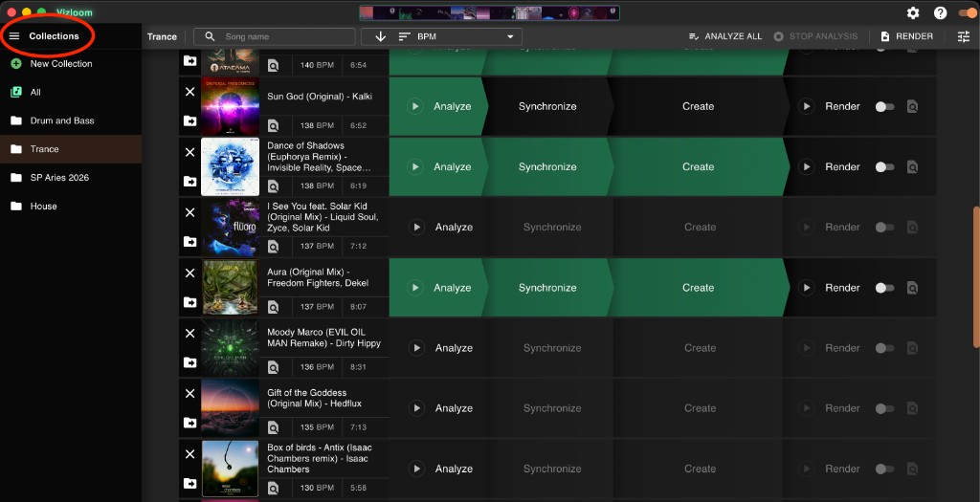Click Synchronize step for Dance of Shadows
Viewport: 980px width, 502px height.
click(x=547, y=166)
